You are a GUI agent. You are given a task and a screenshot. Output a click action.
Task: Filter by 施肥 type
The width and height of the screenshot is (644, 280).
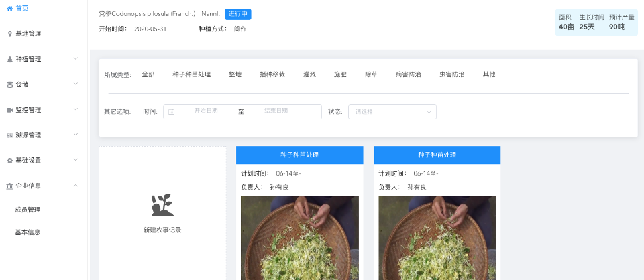click(x=341, y=74)
